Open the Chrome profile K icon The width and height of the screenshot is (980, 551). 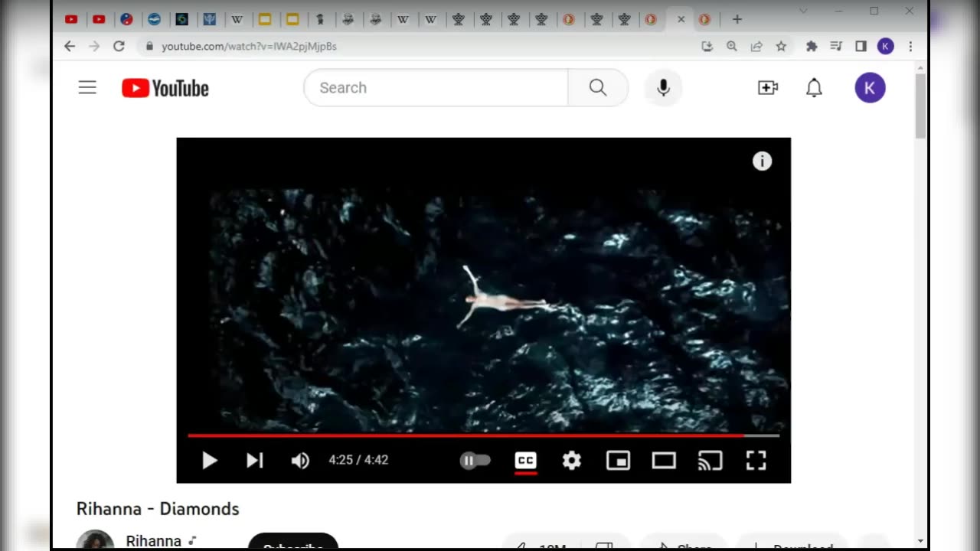click(x=885, y=46)
